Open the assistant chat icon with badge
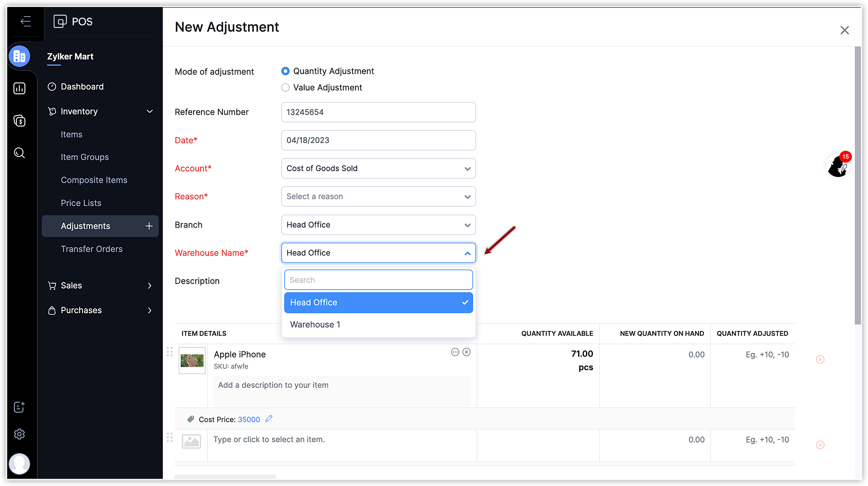 (x=838, y=166)
